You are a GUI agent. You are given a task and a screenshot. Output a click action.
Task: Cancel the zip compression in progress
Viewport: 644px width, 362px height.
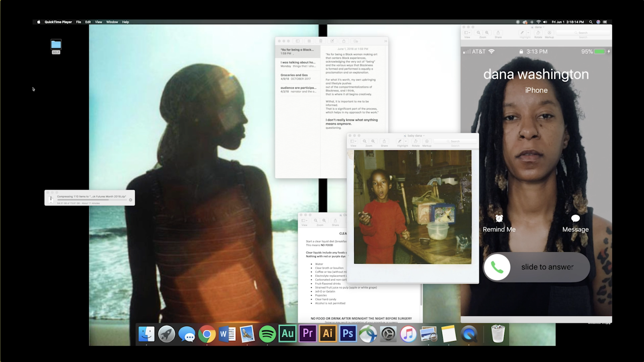[130, 200]
